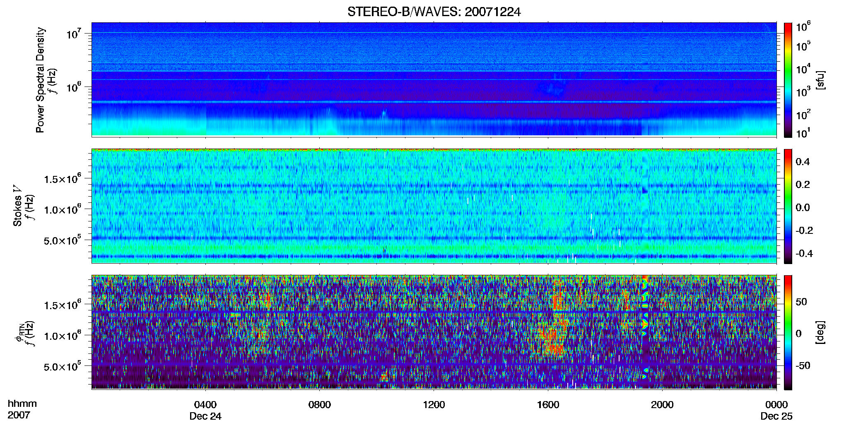This screenshot has height=447, width=868.
Task: Click the 0800 time axis label
Action: coord(320,404)
